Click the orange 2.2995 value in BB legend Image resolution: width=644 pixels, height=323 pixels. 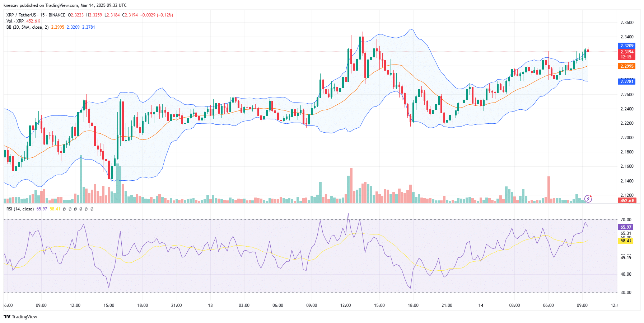coord(57,27)
